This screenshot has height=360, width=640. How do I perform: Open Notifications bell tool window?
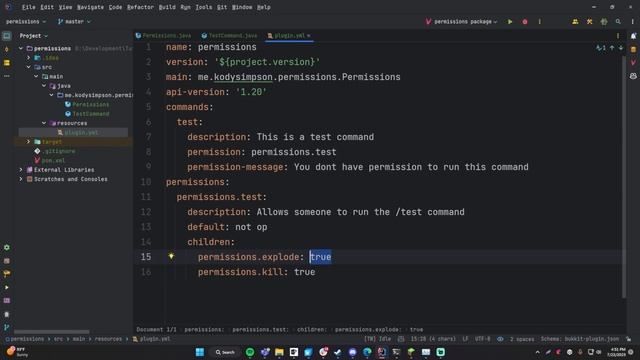[633, 36]
